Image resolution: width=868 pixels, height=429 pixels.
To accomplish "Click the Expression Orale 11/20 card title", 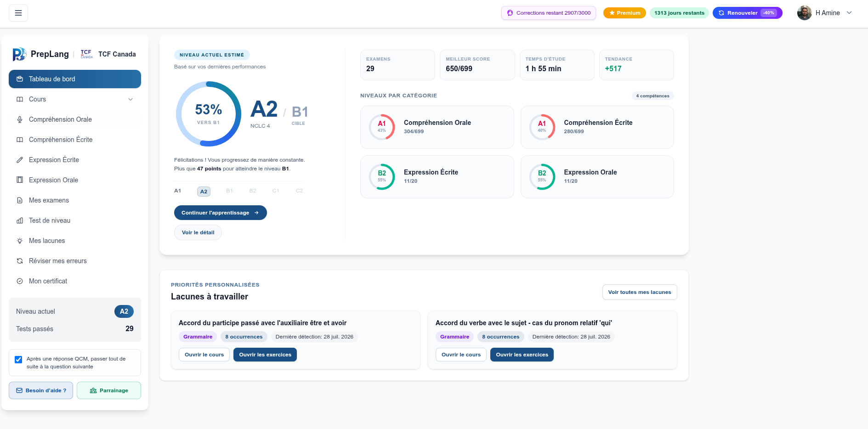I will [590, 172].
